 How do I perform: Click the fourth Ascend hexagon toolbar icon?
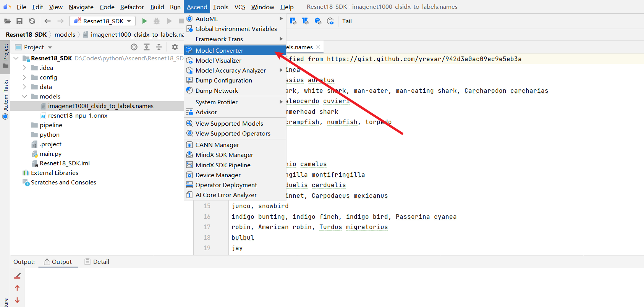pos(330,21)
